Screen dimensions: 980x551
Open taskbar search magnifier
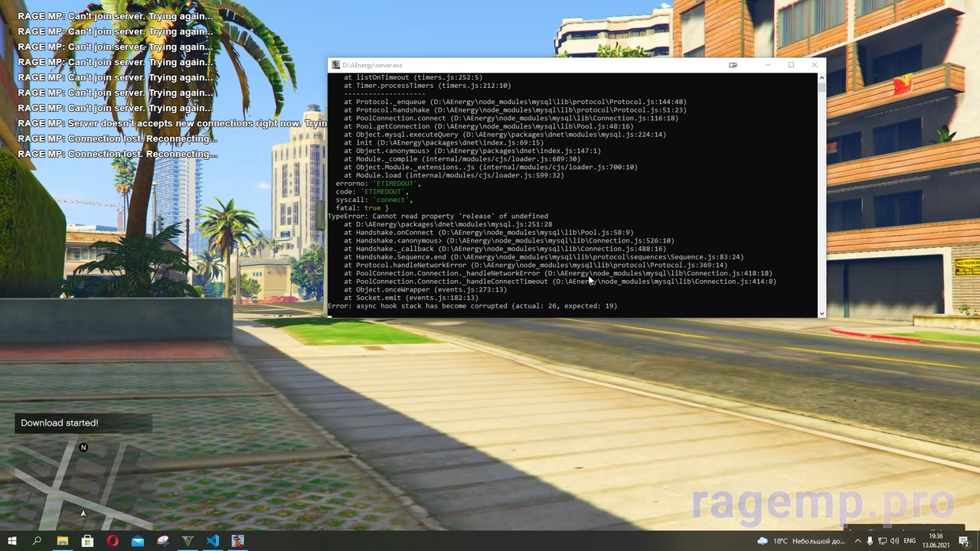click(37, 541)
